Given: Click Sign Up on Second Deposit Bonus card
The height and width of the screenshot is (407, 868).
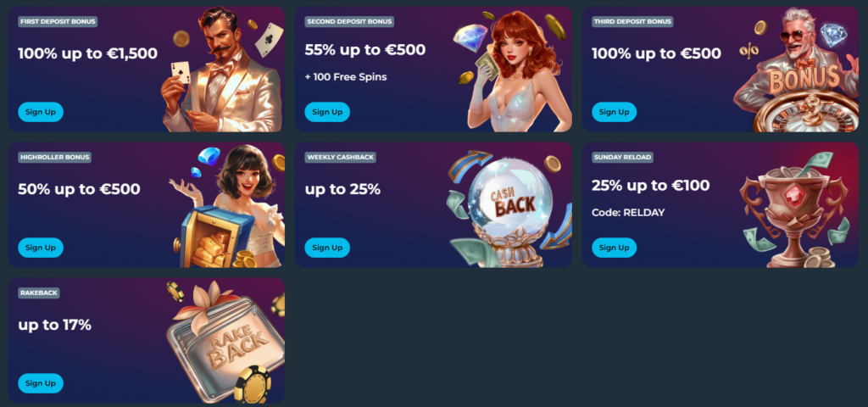Looking at the screenshot, I should tap(327, 112).
